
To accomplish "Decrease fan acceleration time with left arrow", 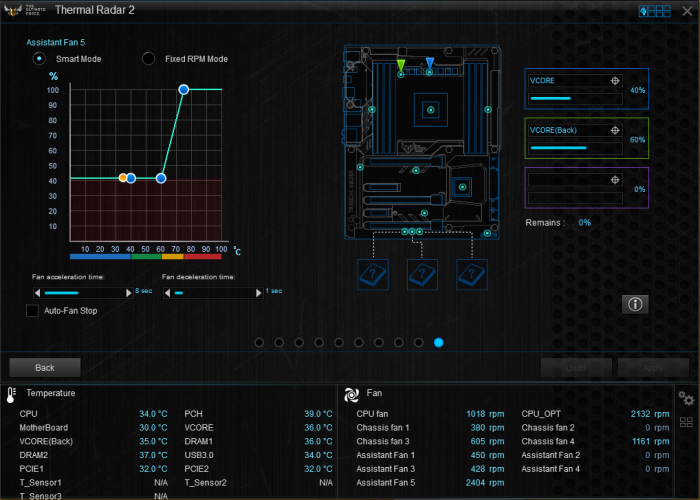I will [38, 293].
